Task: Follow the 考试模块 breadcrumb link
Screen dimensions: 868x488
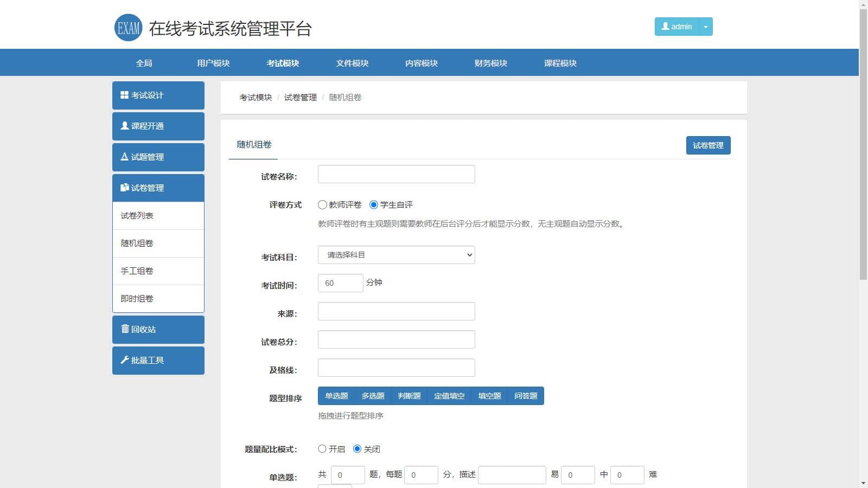Action: (256, 98)
